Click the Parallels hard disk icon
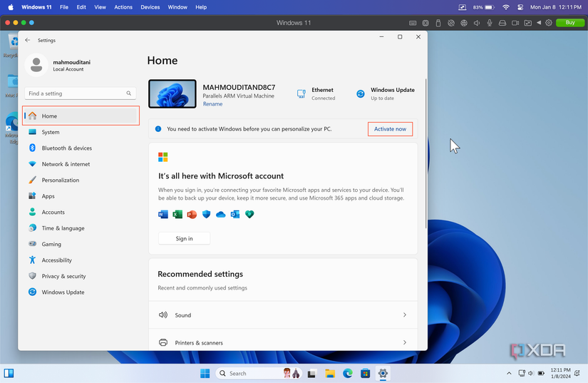 point(502,23)
